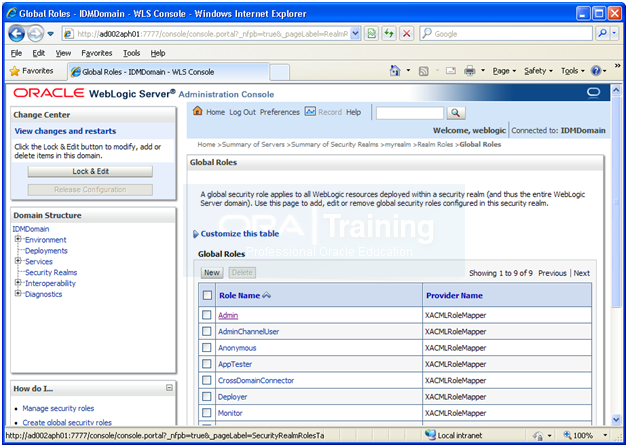Click the Print icon

469,71
